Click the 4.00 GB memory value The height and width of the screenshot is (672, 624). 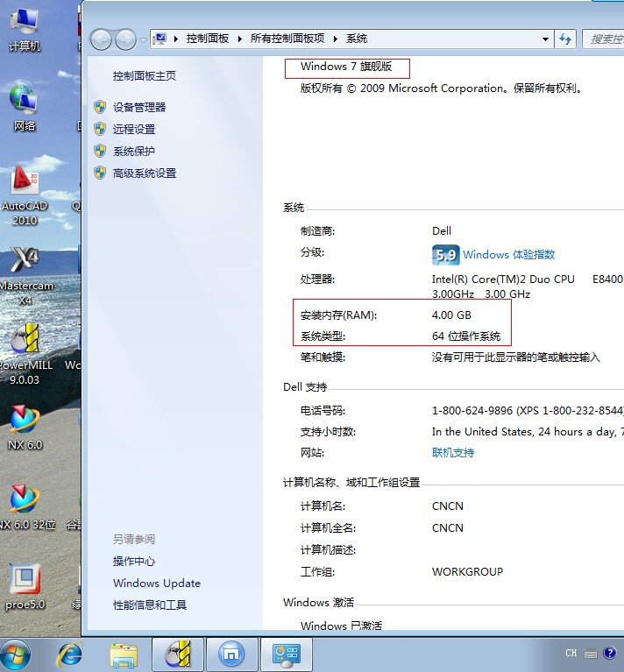pos(451,315)
